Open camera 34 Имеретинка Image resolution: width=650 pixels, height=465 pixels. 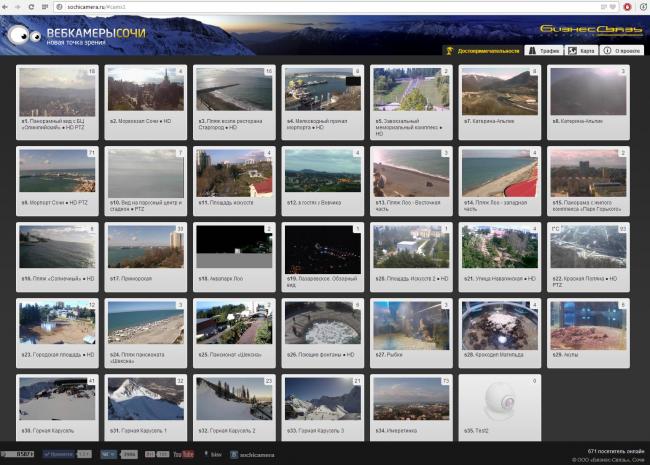point(411,408)
